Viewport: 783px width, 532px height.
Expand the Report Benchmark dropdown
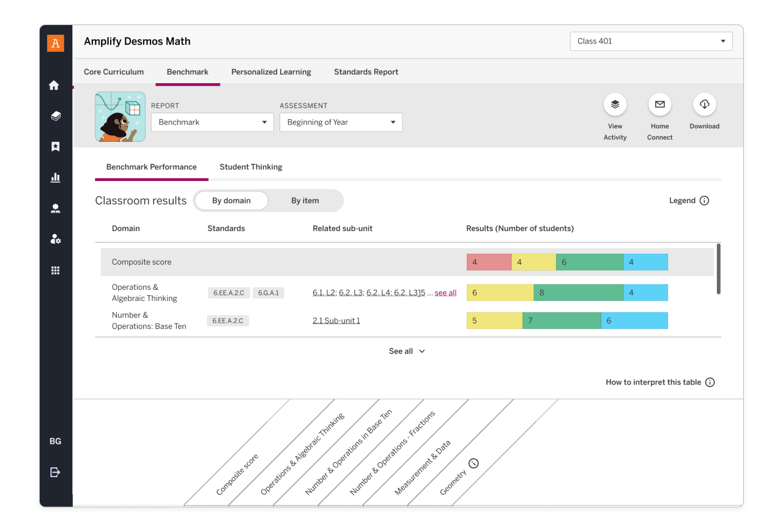click(x=212, y=122)
